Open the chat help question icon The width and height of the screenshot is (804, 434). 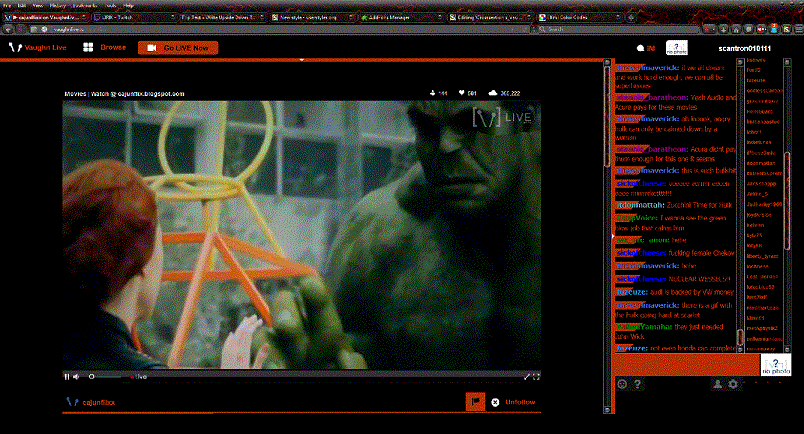(637, 384)
